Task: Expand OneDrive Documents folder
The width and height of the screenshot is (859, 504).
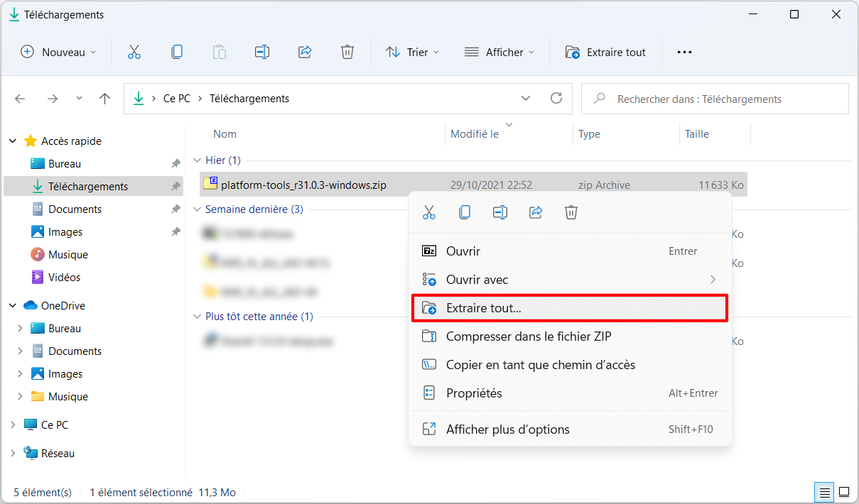Action: (20, 351)
